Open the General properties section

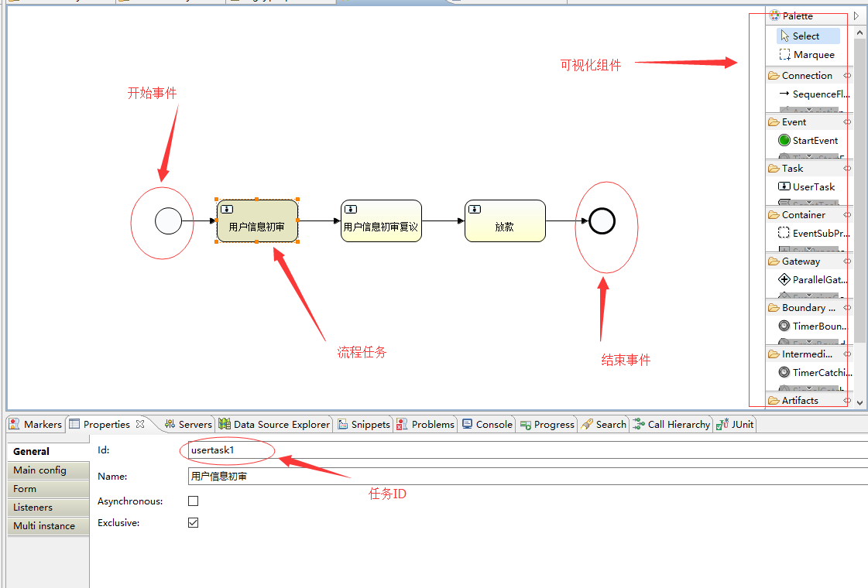point(48,451)
